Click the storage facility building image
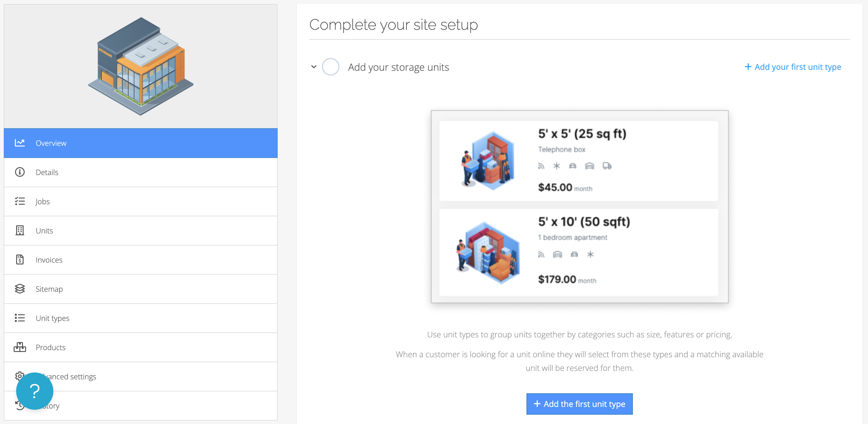Image resolution: width=868 pixels, height=424 pixels. click(141, 66)
